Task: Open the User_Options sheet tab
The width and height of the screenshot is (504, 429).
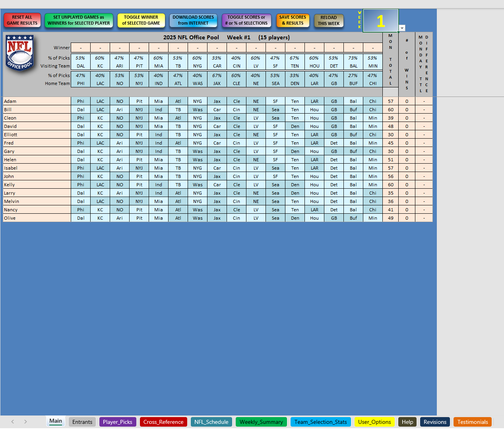Action: point(374,422)
